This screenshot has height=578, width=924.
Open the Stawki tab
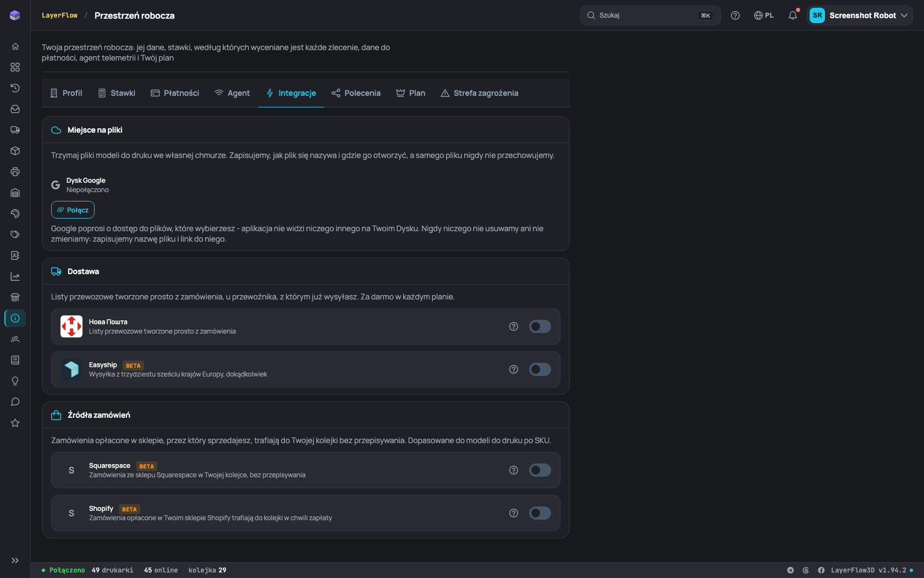(x=117, y=93)
